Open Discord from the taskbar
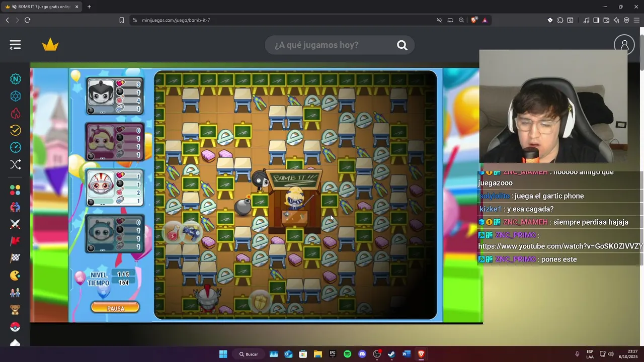Image resolution: width=644 pixels, height=362 pixels. 362,354
